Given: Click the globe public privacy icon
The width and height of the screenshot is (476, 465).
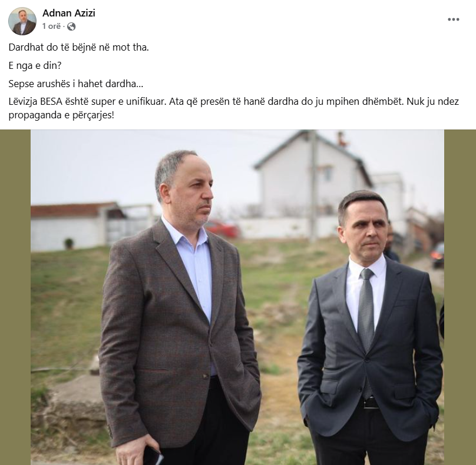Looking at the screenshot, I should pos(71,26).
